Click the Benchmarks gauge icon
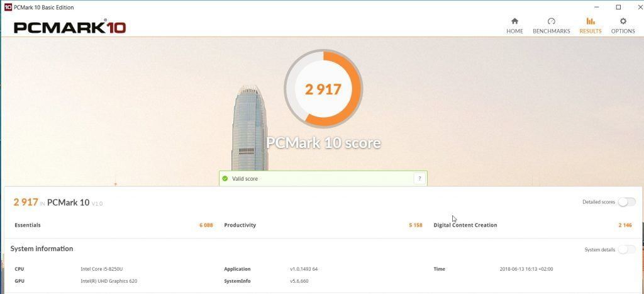The height and width of the screenshot is (294, 644). [x=551, y=21]
